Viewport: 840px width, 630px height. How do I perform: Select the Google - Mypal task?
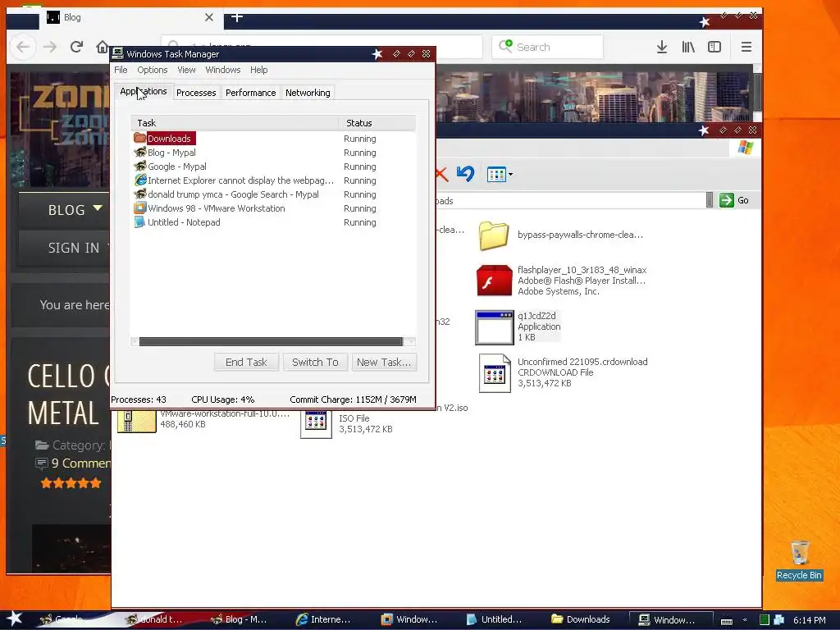[x=273, y=167]
